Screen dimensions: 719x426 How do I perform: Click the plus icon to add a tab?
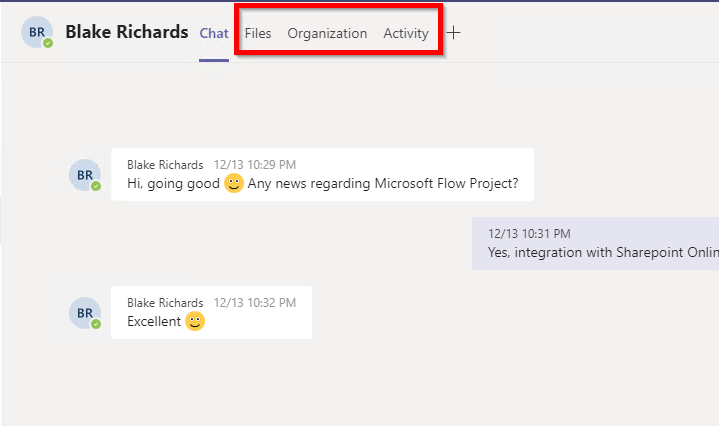[x=454, y=33]
